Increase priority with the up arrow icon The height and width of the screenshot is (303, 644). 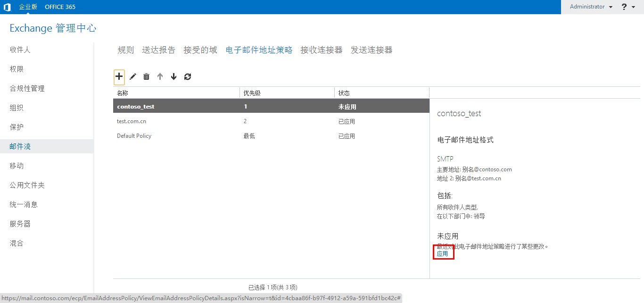pos(160,76)
